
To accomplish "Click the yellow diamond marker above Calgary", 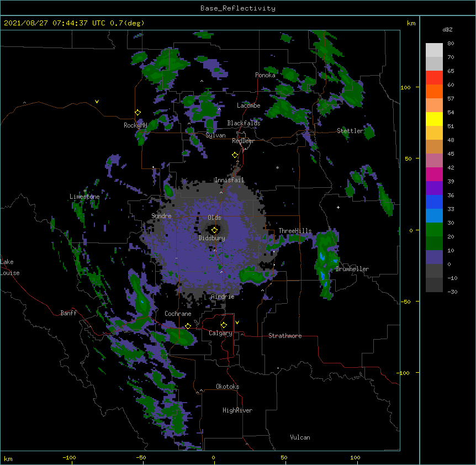I will click(224, 325).
